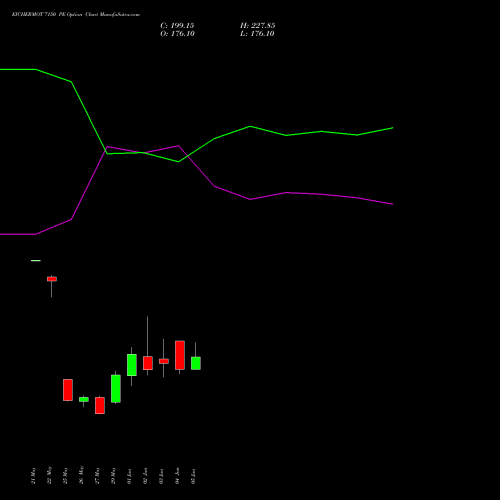Image resolution: width=500 pixels, height=500 pixels.
Task: Click the '01 Jun' date axis label
Action: pyautogui.click(x=129, y=476)
